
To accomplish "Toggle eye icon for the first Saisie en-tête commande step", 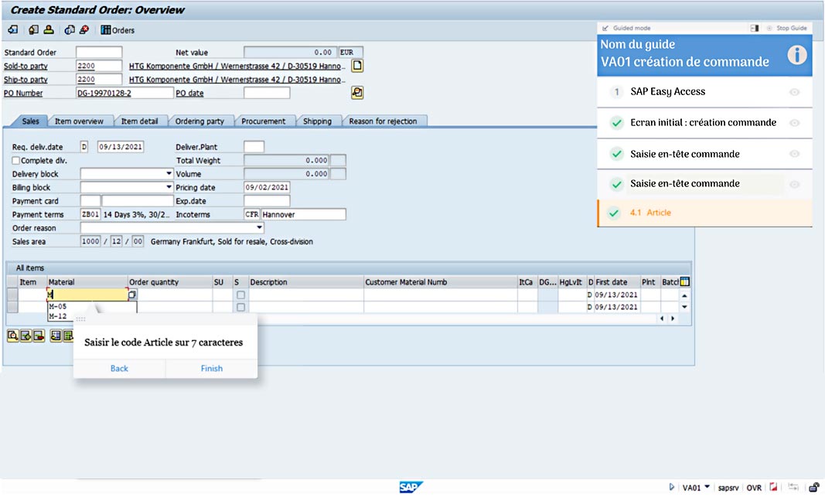I will click(x=795, y=154).
